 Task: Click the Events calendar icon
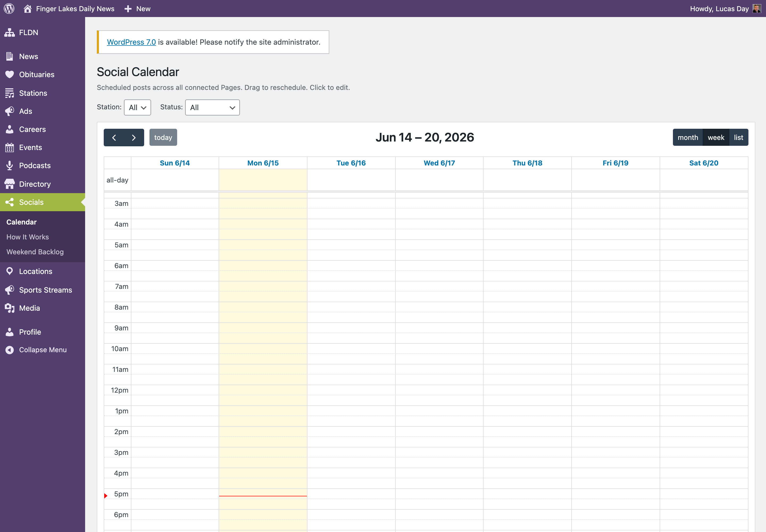tap(10, 147)
